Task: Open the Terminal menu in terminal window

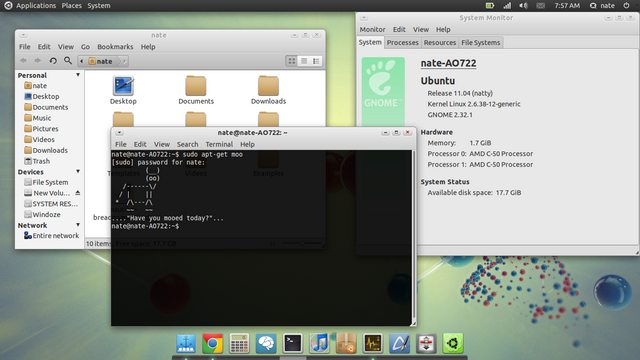Action: 219,144
